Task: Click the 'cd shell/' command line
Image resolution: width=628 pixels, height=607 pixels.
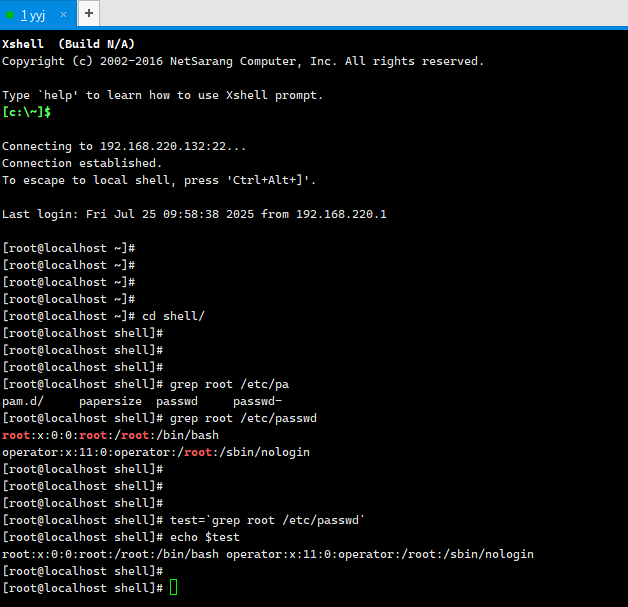Action: [103, 316]
